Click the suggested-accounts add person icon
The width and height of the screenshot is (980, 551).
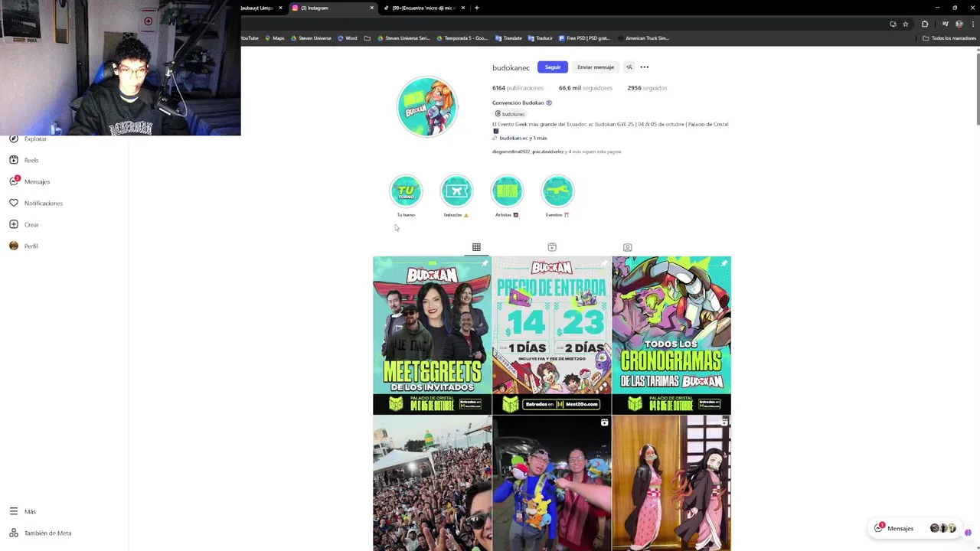[629, 67]
